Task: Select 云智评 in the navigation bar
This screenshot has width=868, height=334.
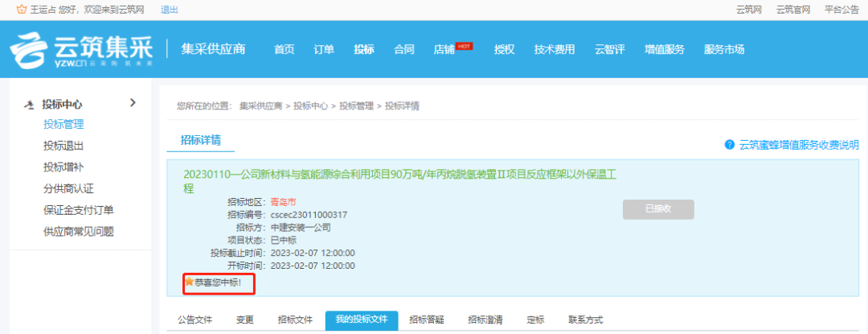Action: click(x=609, y=50)
